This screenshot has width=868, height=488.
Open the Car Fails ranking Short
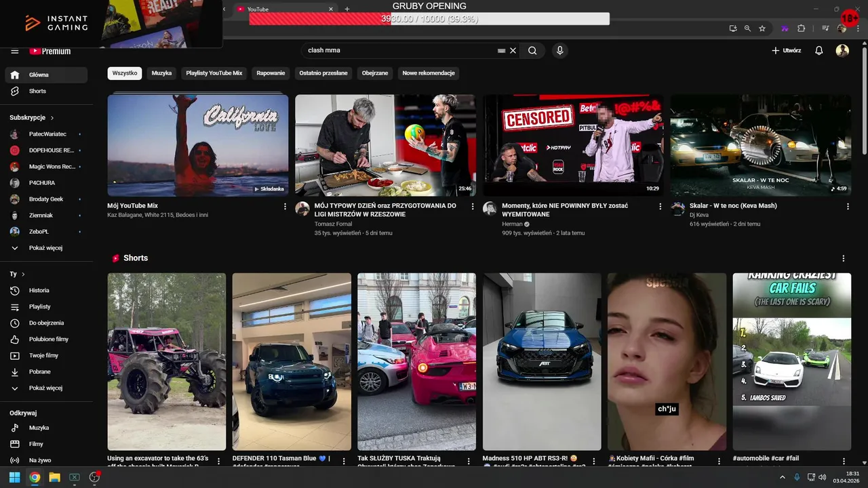pyautogui.click(x=792, y=362)
